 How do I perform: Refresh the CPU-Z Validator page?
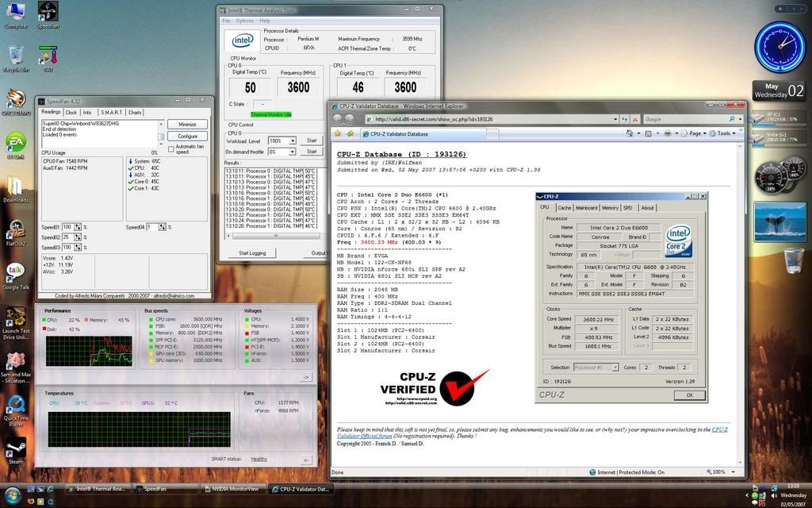pos(625,119)
